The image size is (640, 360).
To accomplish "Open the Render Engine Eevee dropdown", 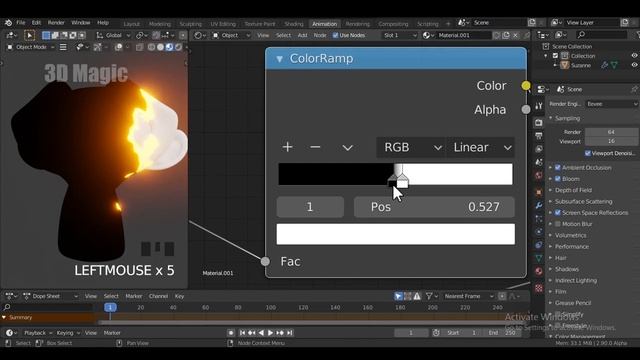I will coord(612,104).
